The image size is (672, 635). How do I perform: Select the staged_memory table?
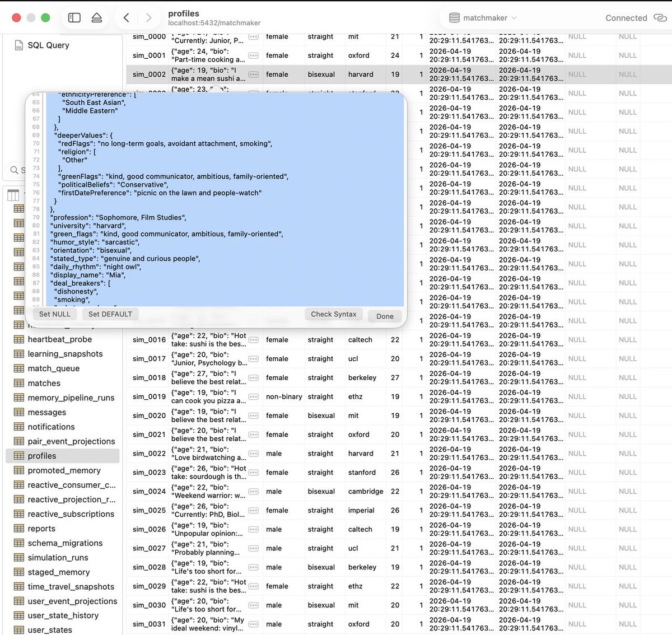(x=59, y=572)
